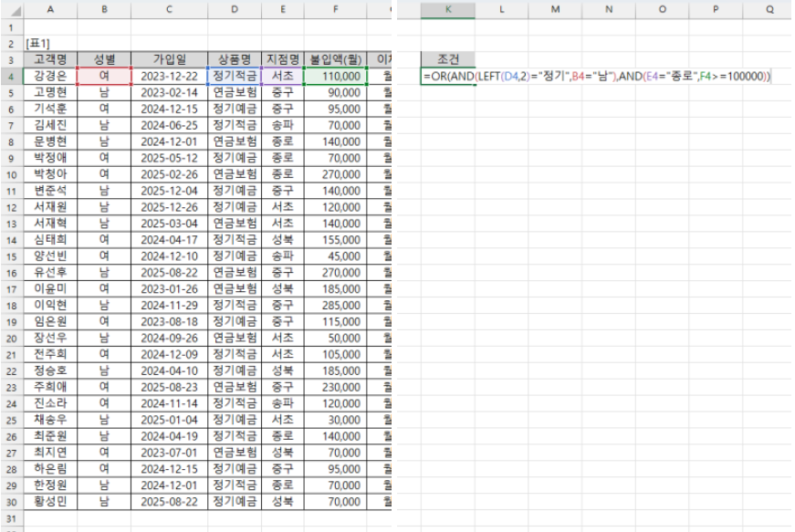Image resolution: width=795 pixels, height=532 pixels.
Task: Click date cell 2025-05-12
Action: (169, 158)
